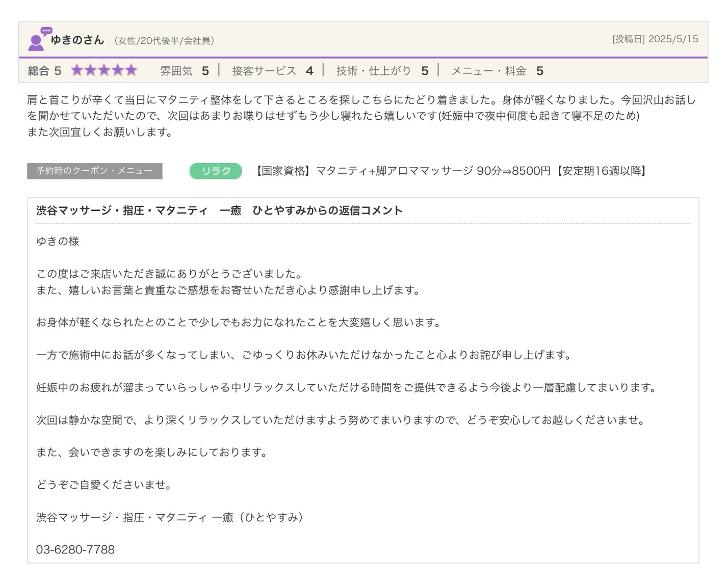Click the green リラク badge
The height and width of the screenshot is (584, 728).
click(x=215, y=171)
